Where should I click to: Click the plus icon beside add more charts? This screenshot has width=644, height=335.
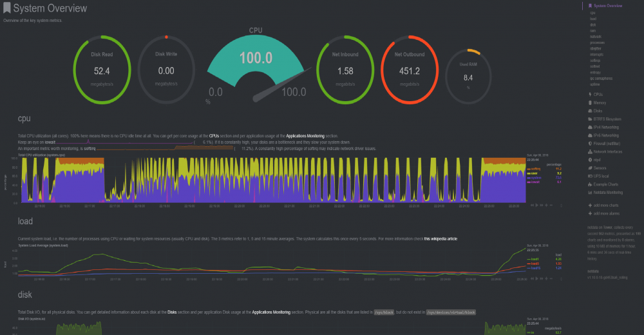click(x=590, y=206)
